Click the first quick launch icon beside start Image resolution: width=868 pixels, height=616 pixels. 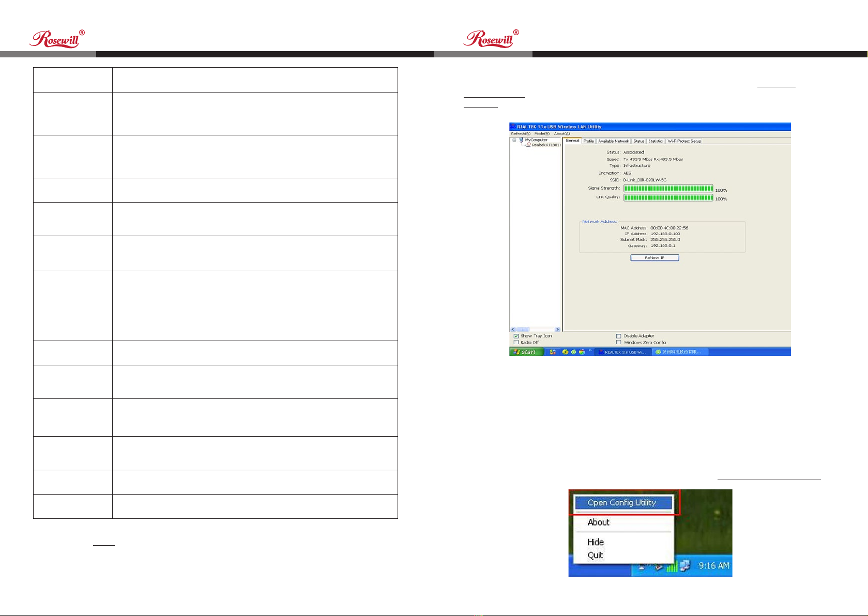point(553,352)
